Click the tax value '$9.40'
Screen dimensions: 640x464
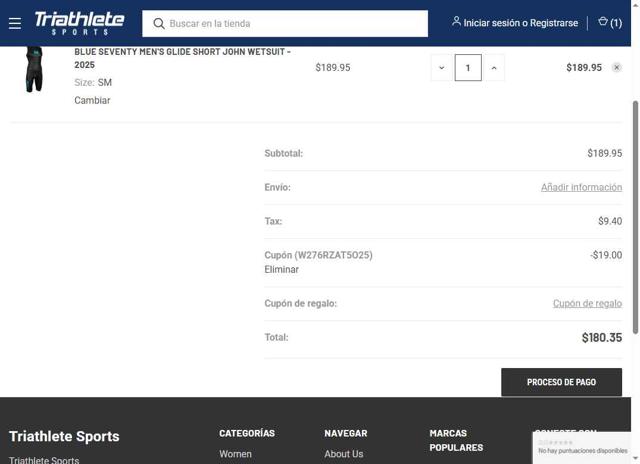610,221
